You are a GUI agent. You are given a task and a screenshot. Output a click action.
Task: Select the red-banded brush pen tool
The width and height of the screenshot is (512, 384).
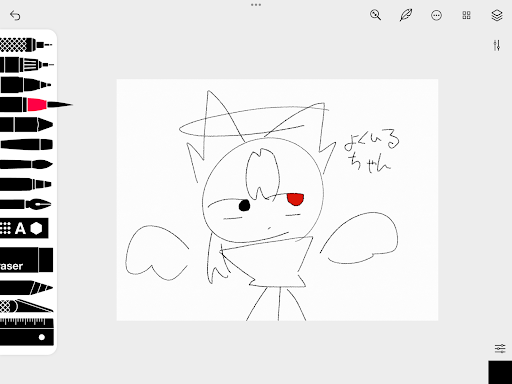(36, 105)
